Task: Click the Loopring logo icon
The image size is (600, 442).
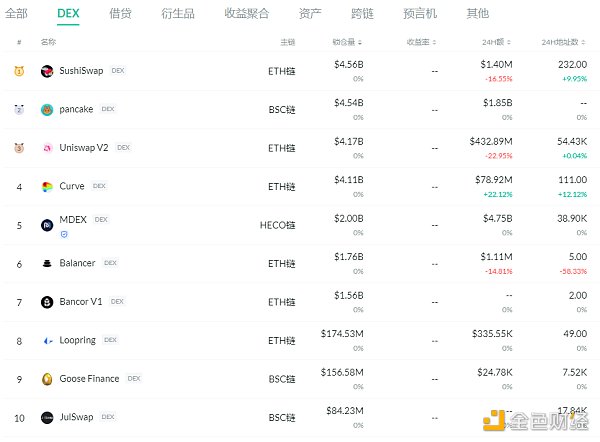Action: 47,341
